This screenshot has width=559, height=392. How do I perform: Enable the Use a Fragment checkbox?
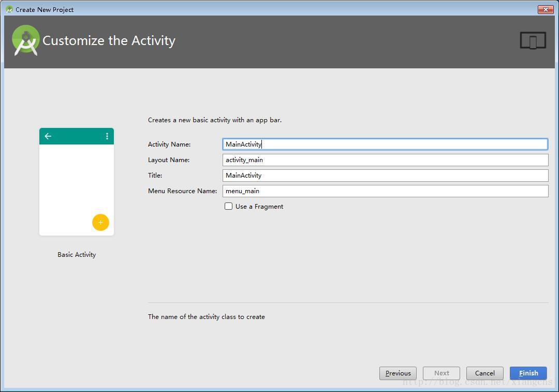(228, 206)
